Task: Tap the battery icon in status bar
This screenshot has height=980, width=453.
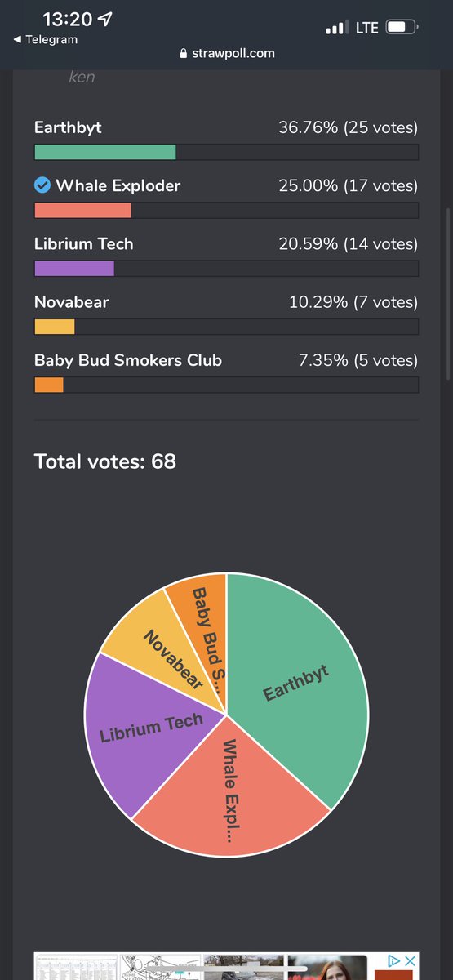Action: click(401, 28)
